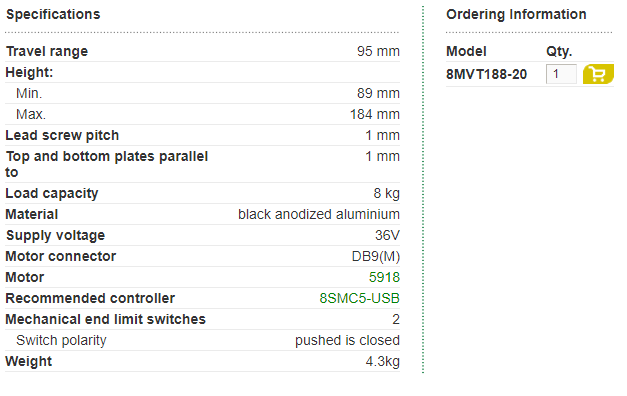Open the 5918 motor link

(384, 277)
